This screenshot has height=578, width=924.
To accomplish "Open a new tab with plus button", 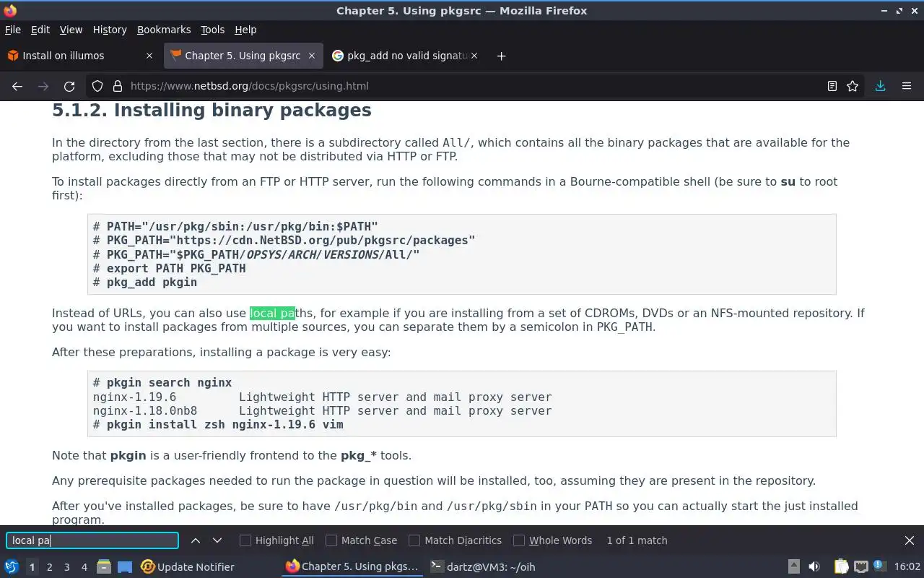I will [501, 56].
